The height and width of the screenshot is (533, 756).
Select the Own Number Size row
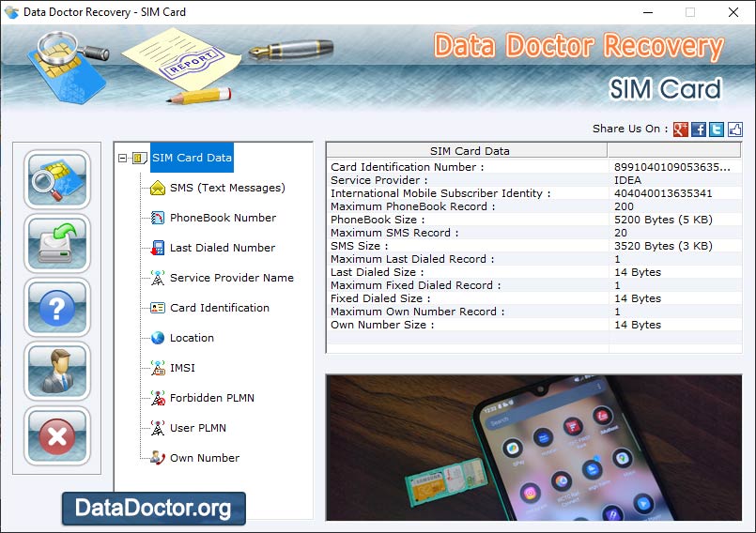coord(533,325)
